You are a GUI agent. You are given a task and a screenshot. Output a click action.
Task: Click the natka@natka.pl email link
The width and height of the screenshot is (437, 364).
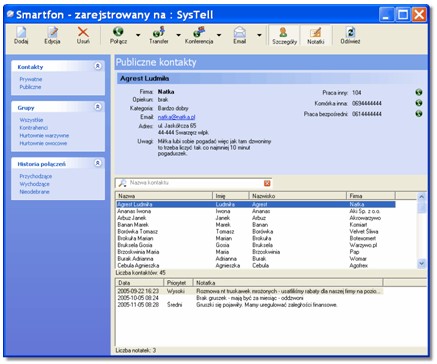(x=176, y=117)
